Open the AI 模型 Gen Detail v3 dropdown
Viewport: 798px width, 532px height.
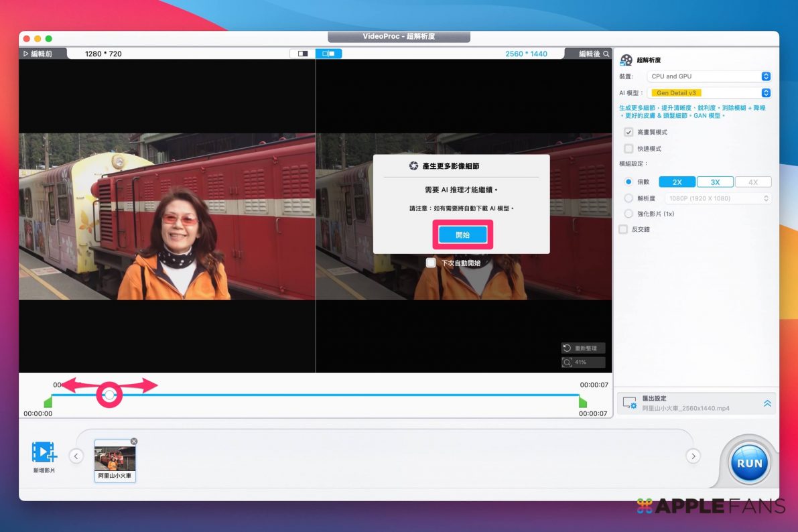[710, 93]
